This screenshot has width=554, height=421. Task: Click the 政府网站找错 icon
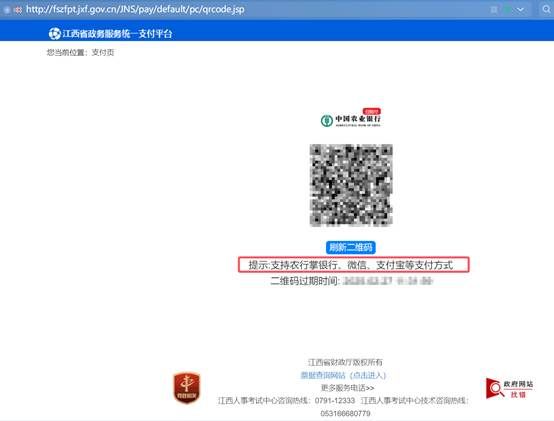(509, 388)
